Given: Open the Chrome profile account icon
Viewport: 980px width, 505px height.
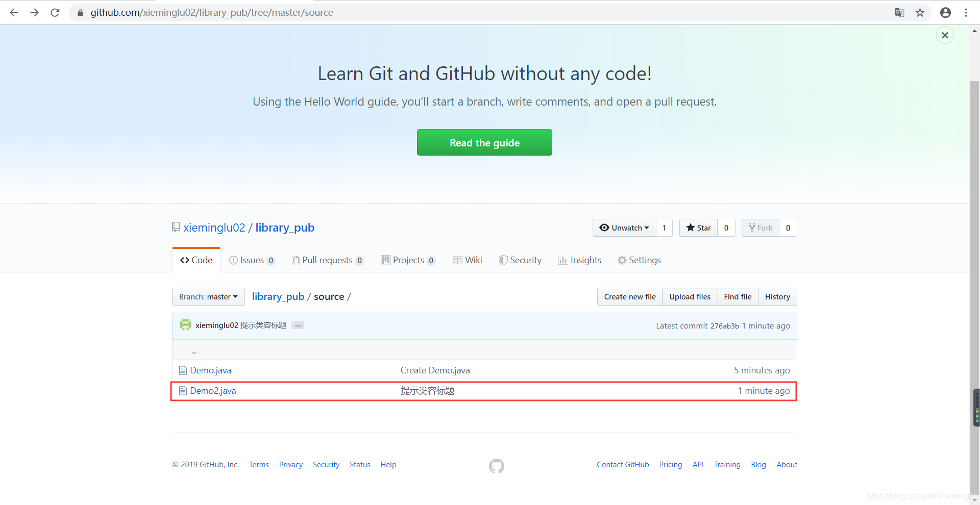Looking at the screenshot, I should point(945,13).
